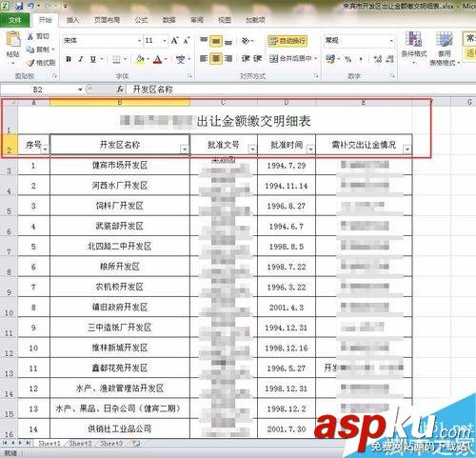Apply percent style
This screenshot has height=458, width=476.
(348, 59)
